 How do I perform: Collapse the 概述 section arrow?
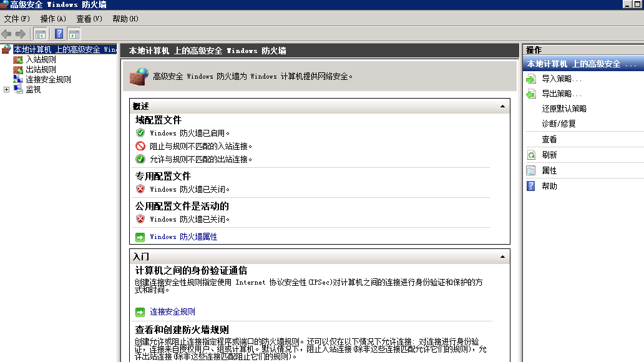tap(502, 107)
